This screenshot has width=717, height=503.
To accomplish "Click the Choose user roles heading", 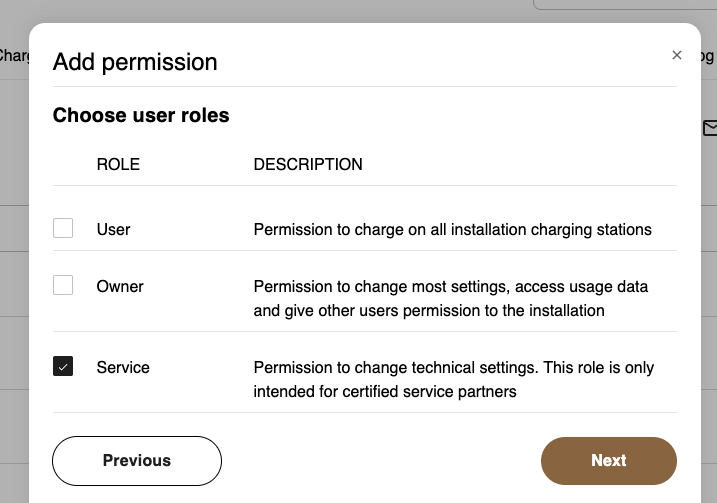I will tap(141, 116).
